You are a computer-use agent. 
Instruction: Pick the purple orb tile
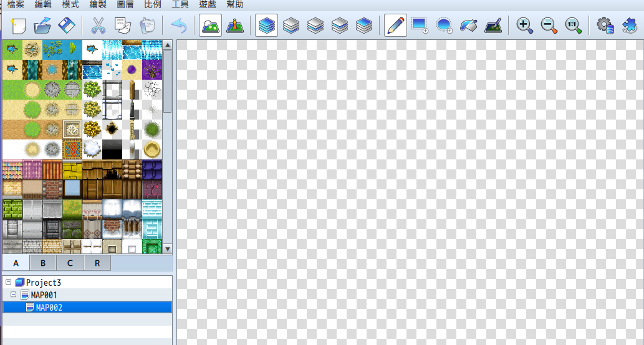132,70
